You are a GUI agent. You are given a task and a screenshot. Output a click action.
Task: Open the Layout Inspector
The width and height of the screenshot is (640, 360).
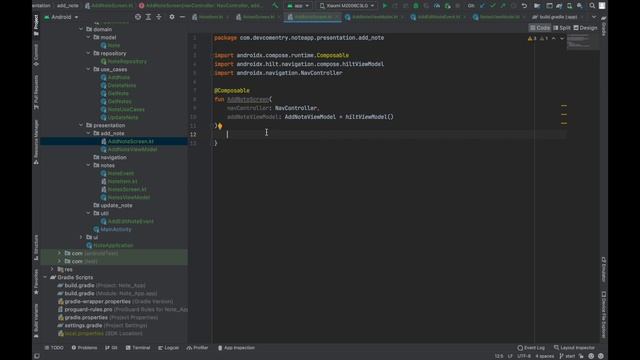pyautogui.click(x=574, y=348)
